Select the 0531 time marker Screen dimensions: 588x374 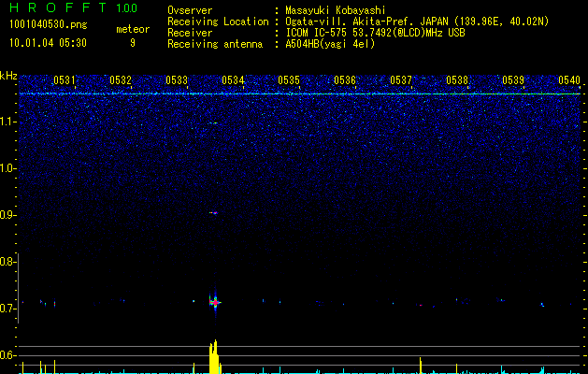65,80
